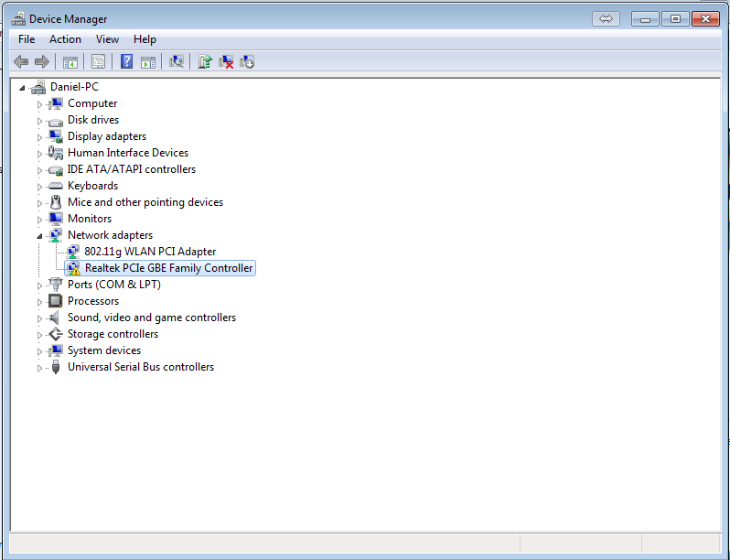Click the Update Driver Software toolbar icon

click(204, 61)
